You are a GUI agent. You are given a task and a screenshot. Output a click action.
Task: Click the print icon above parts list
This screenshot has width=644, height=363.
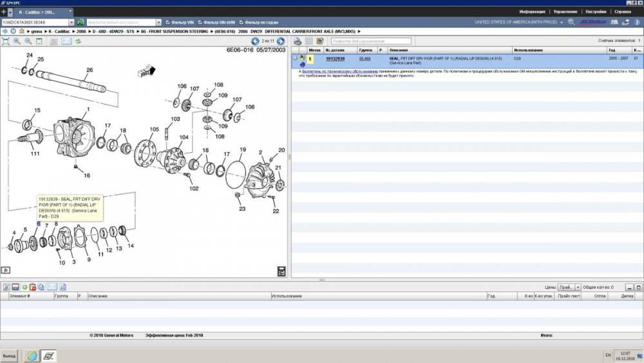297,41
